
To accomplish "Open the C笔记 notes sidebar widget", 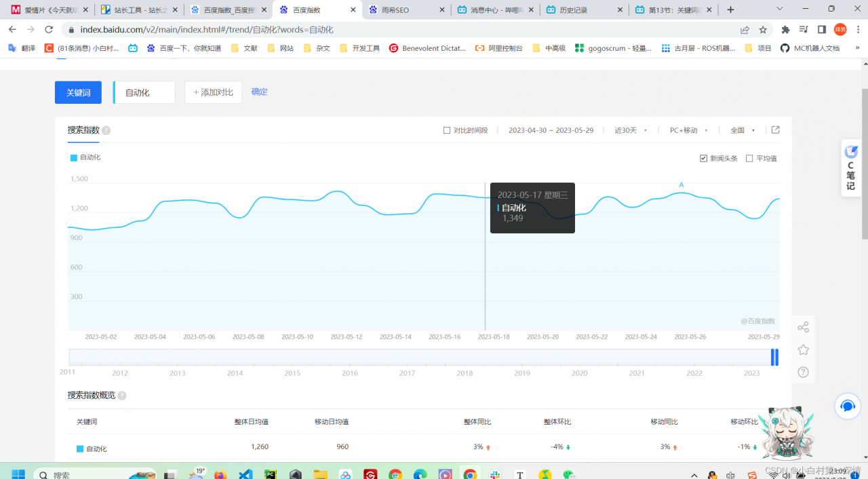I will (850, 165).
